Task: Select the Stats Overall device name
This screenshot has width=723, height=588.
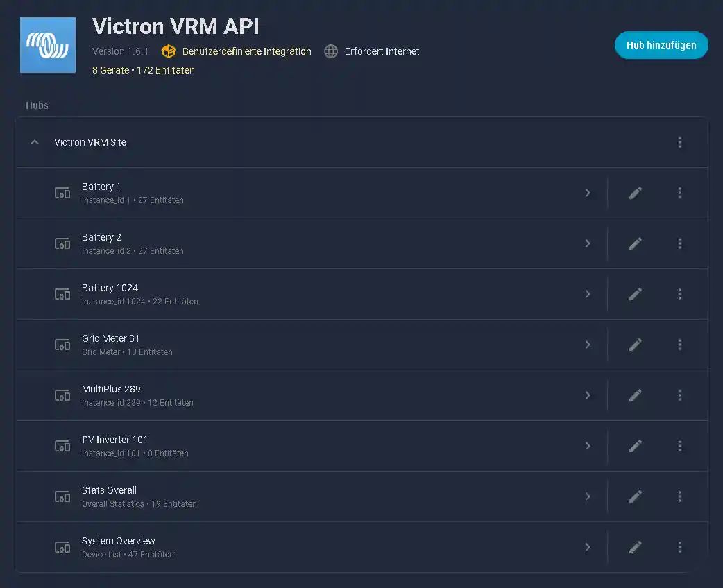Action: pos(109,491)
